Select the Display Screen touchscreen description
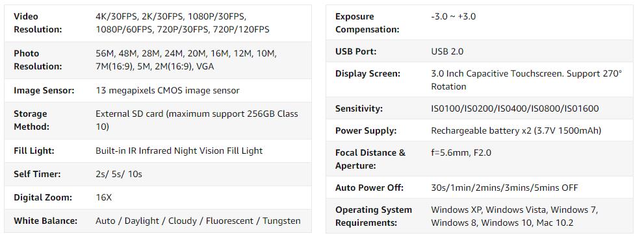Image resolution: width=644 pixels, height=242 pixels. [x=526, y=80]
